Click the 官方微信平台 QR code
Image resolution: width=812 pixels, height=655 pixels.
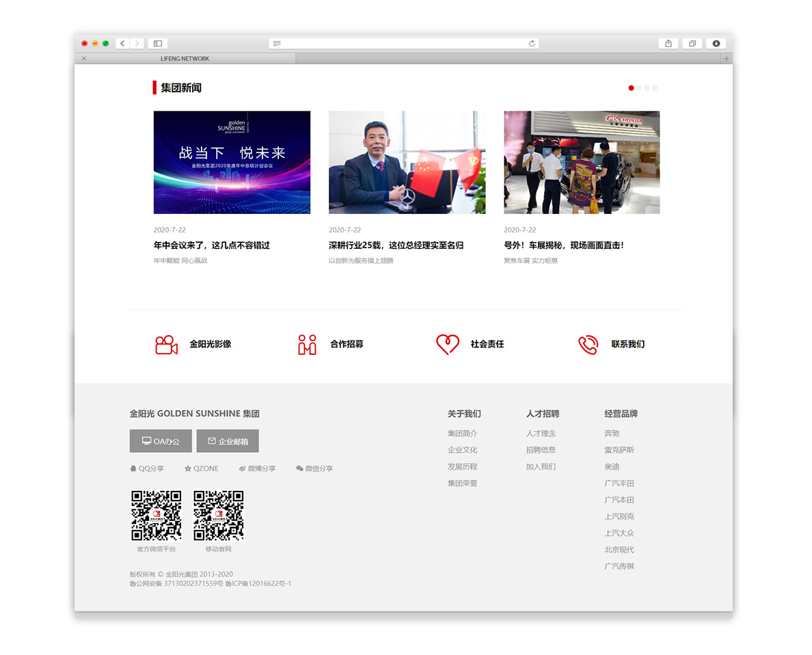click(x=156, y=516)
